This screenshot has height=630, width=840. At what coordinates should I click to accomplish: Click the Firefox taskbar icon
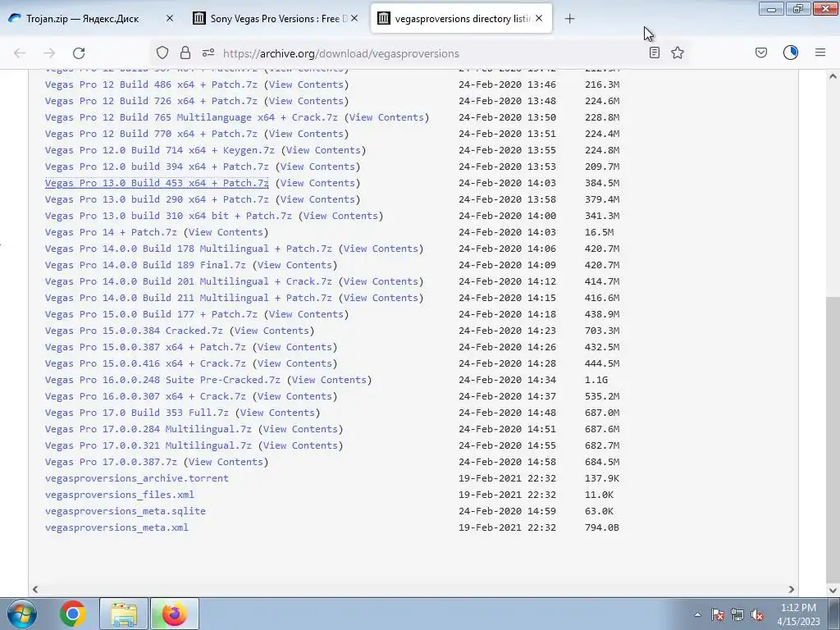click(175, 614)
